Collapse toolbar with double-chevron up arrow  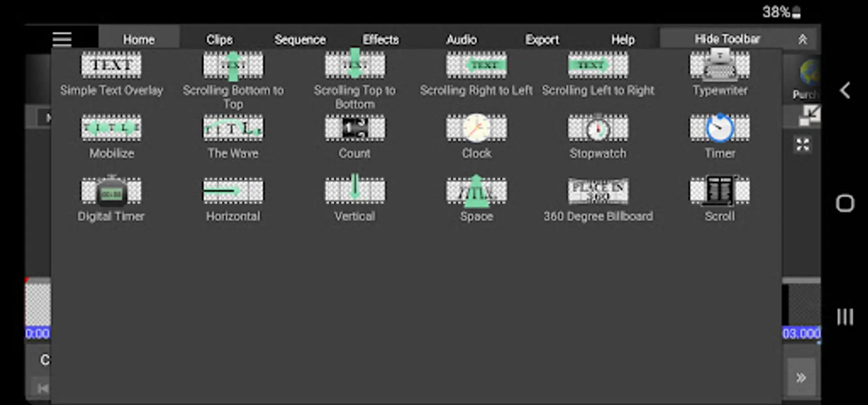(802, 40)
